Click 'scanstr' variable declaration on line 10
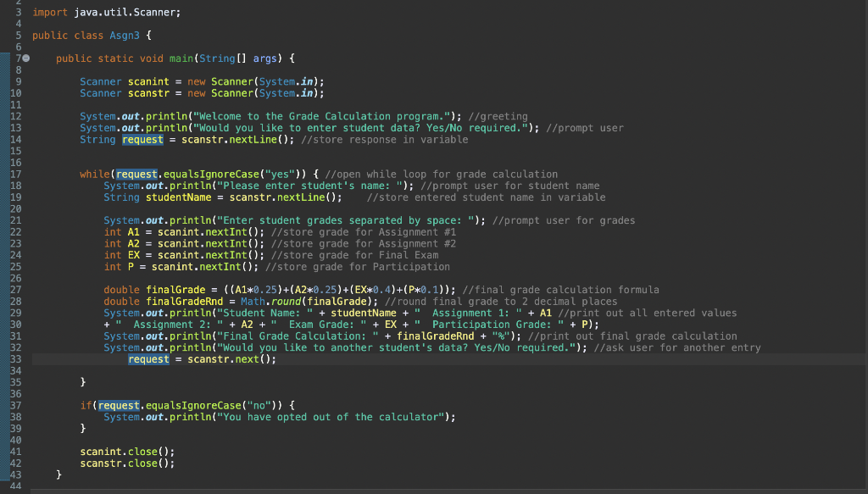The image size is (868, 494). coord(148,93)
